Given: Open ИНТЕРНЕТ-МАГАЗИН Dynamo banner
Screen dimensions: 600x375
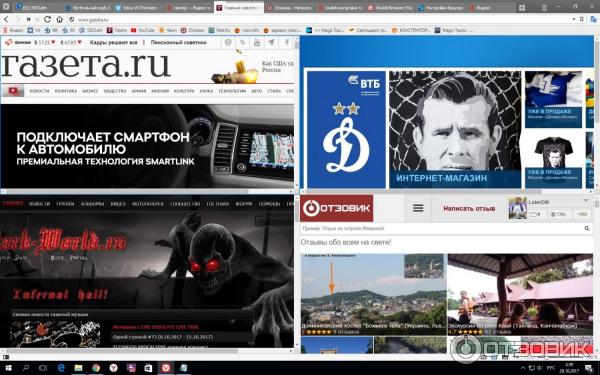Looking at the screenshot, I should (x=455, y=129).
